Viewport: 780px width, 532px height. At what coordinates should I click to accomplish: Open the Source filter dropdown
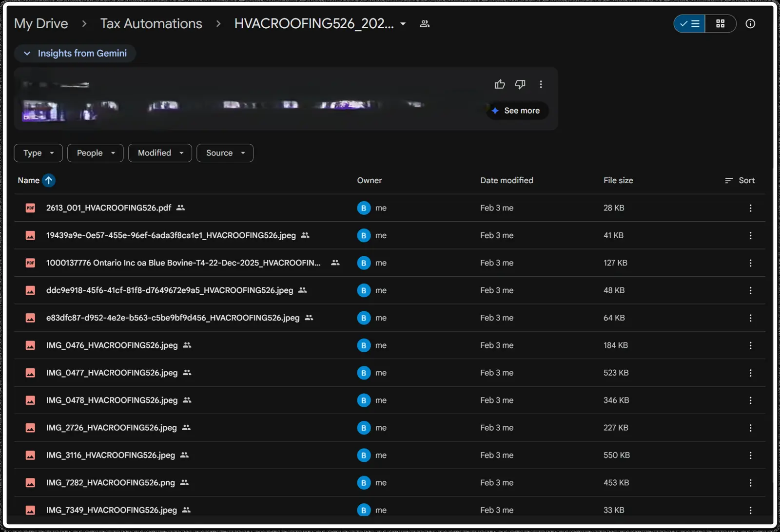(225, 153)
